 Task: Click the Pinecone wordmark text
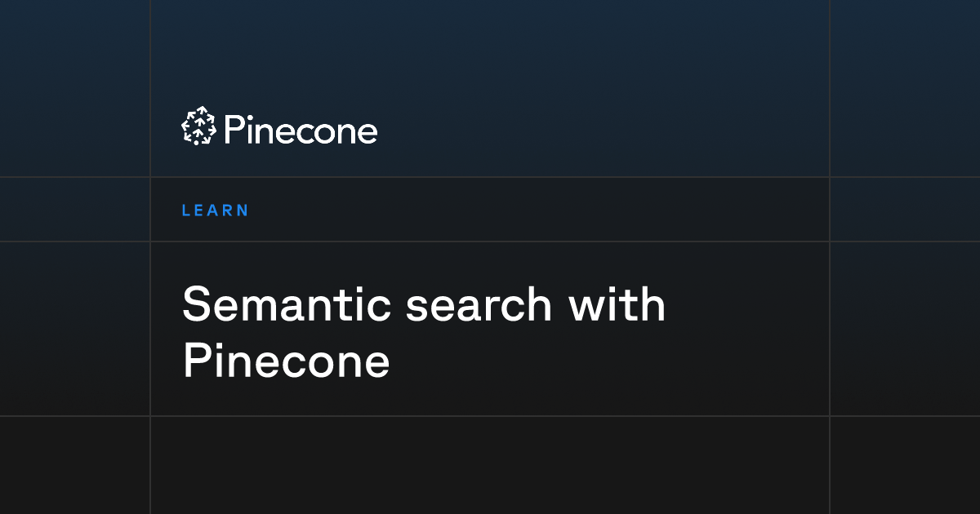(300, 131)
